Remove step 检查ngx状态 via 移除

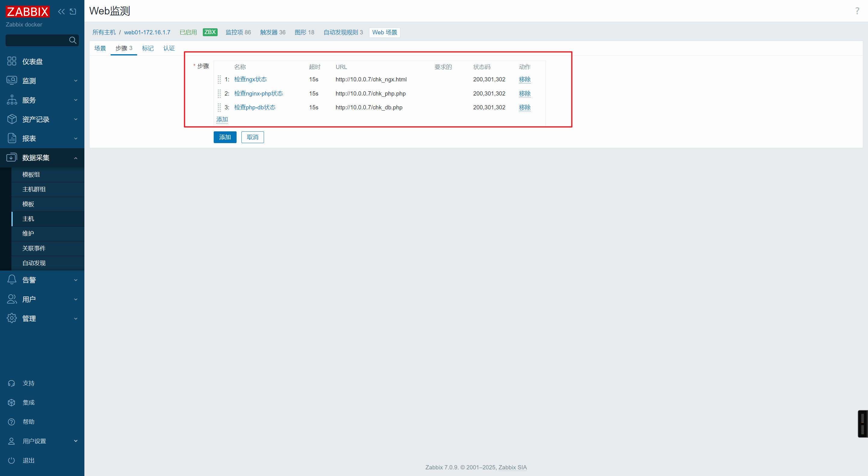(x=525, y=80)
